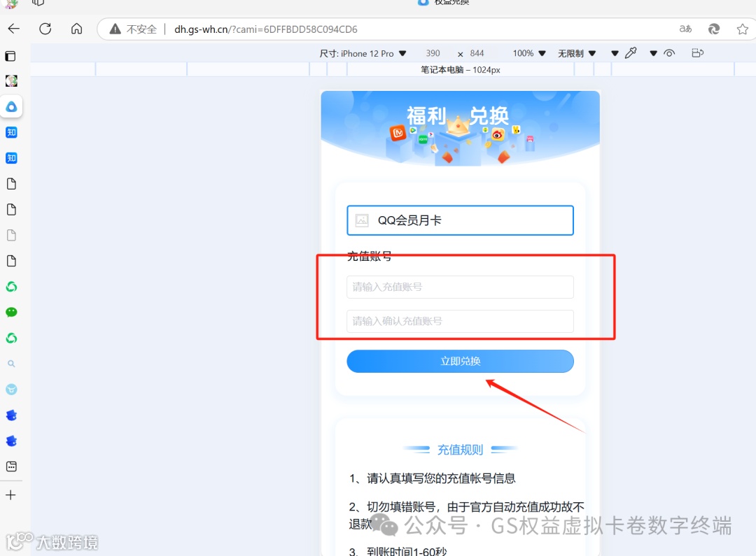Screen dimensions: 756x556
Task: Click the 充值规则 section heading
Action: [460, 450]
